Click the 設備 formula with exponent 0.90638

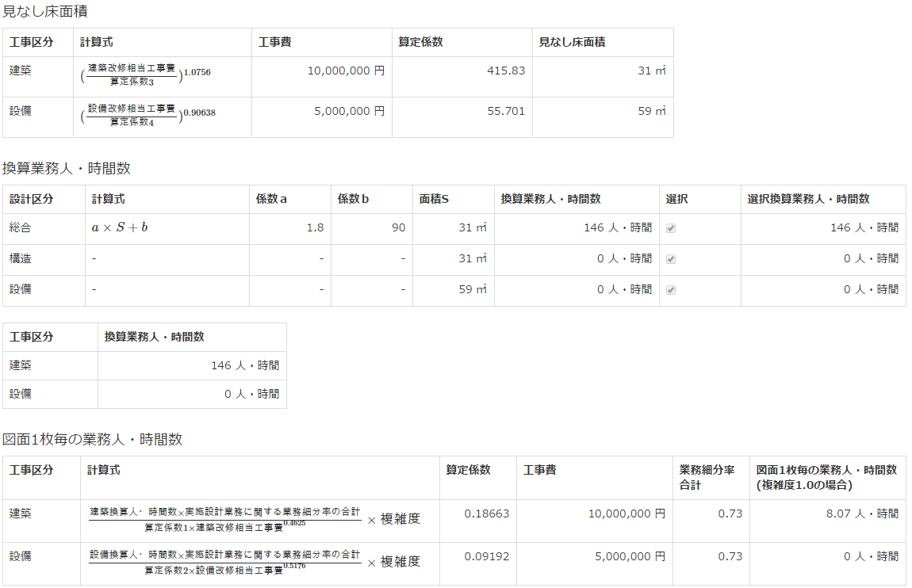point(148,115)
